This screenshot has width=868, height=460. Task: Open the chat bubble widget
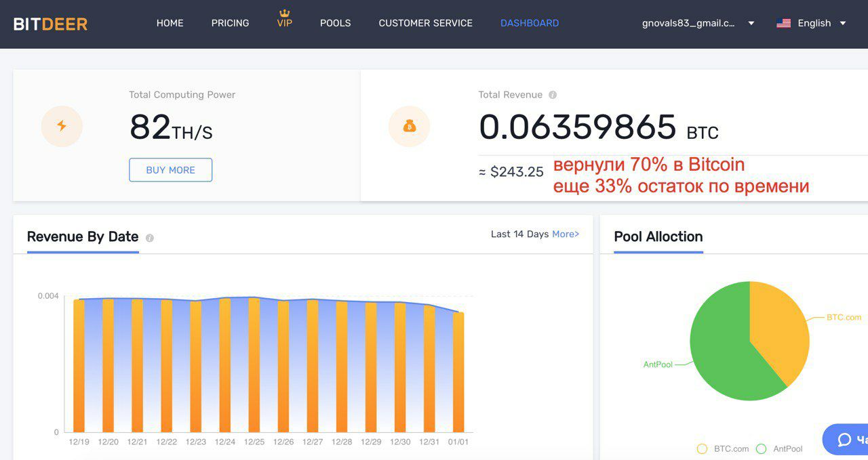845,440
